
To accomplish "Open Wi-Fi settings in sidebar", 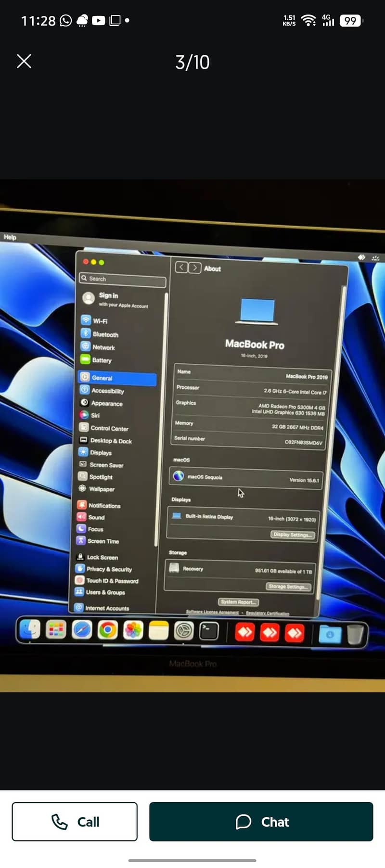I will point(94,320).
